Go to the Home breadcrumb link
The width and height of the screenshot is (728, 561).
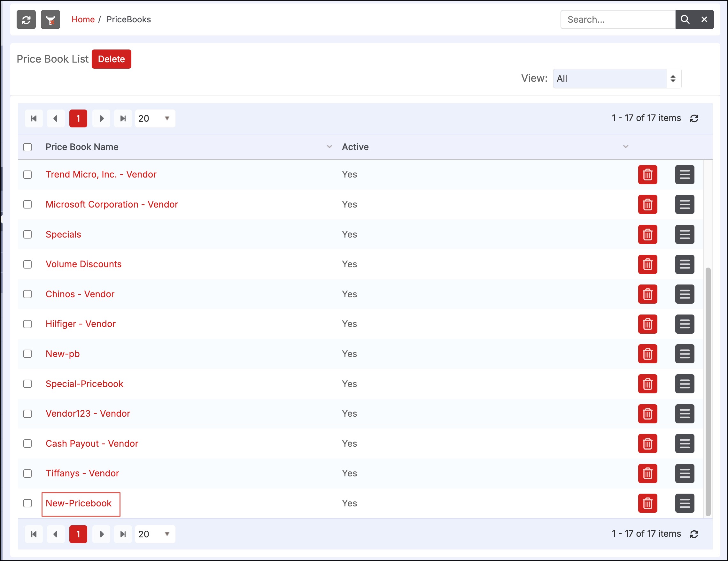(83, 20)
